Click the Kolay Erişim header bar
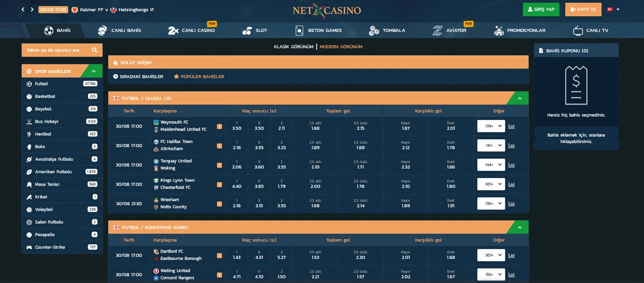The height and width of the screenshot is (283, 644). (318, 63)
